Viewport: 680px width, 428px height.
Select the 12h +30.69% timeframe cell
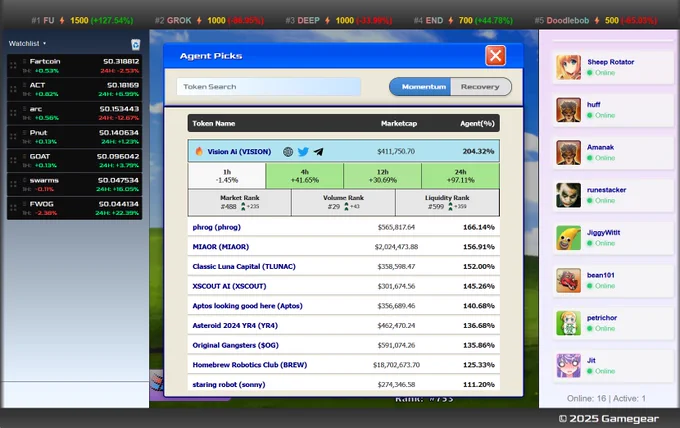(382, 176)
